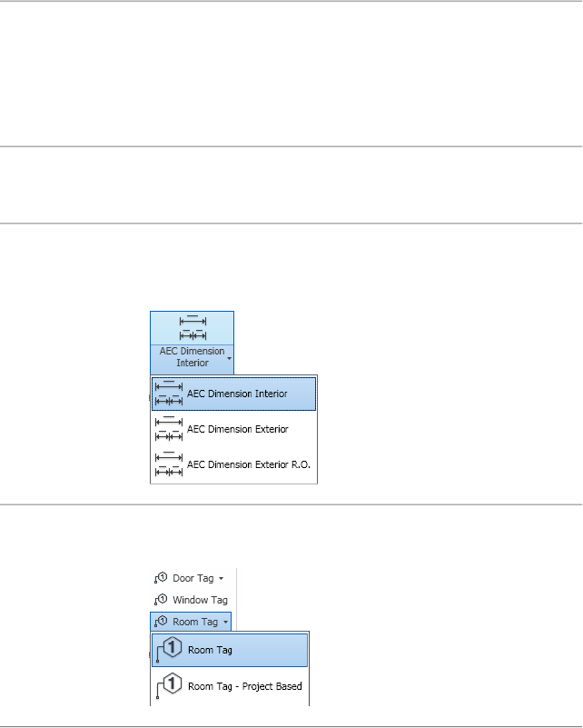Click the Window Tag icon
This screenshot has height=728, width=583.
pos(162,600)
